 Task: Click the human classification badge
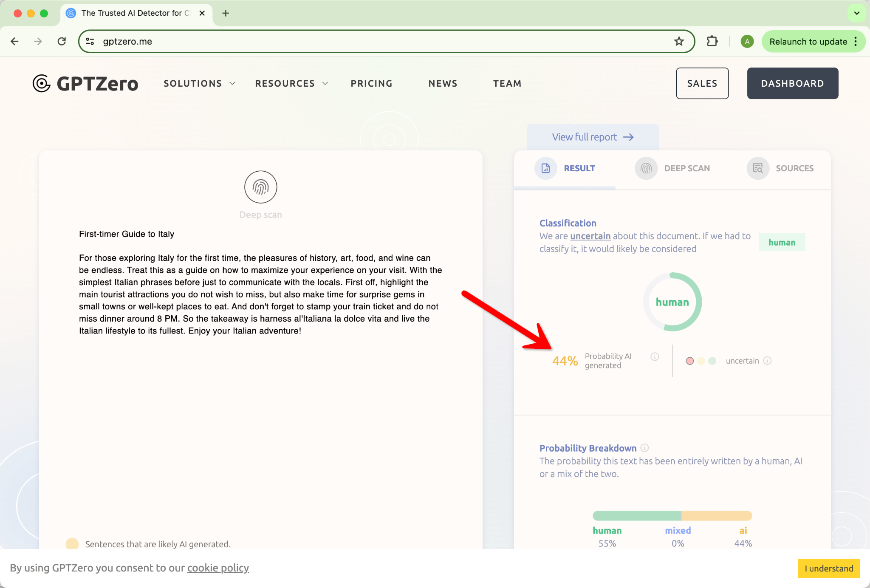(x=782, y=242)
